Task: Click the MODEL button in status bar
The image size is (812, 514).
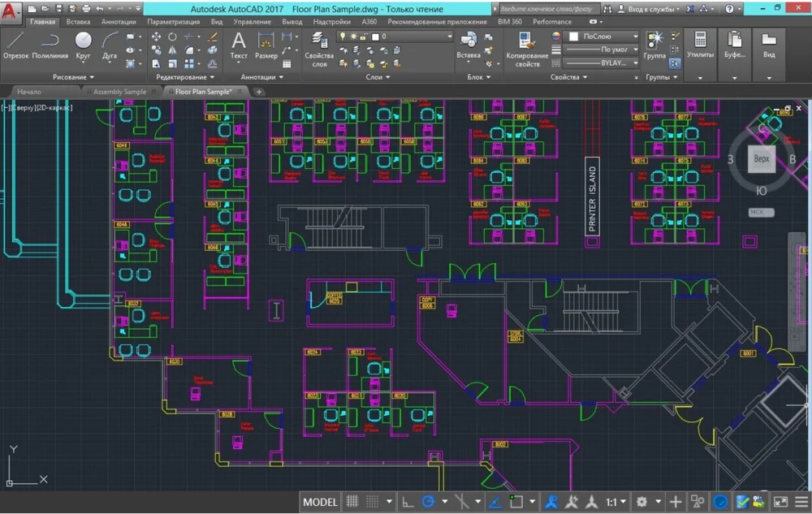Action: point(320,502)
